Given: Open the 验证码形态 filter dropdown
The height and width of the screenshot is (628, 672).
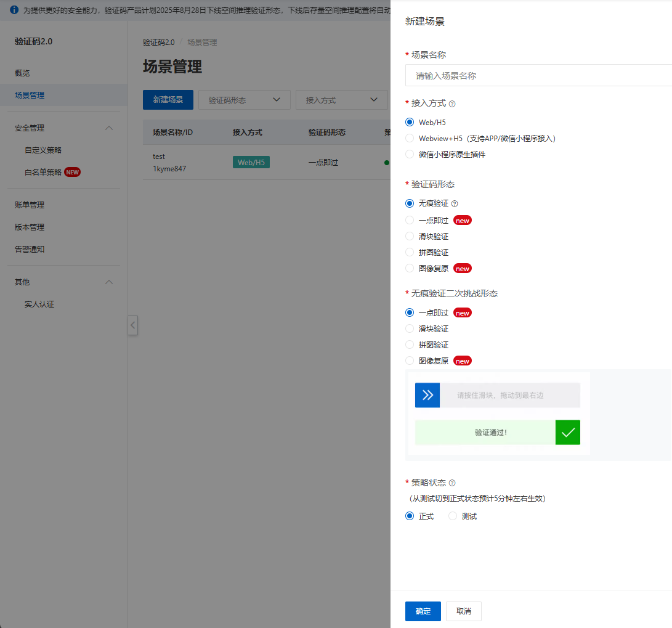Looking at the screenshot, I should [x=244, y=99].
